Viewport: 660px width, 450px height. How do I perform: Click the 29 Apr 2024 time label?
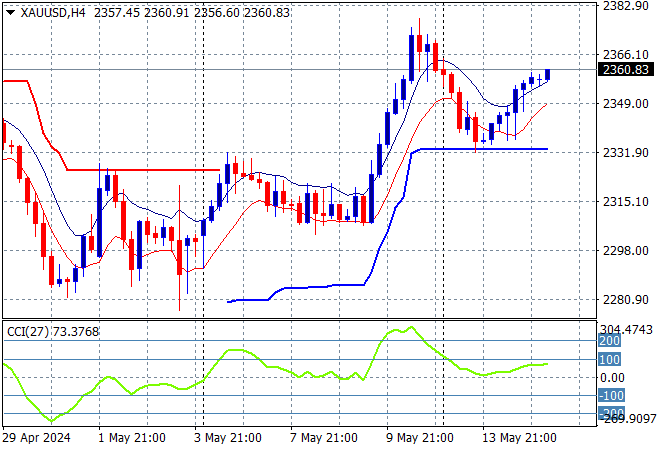tap(37, 438)
